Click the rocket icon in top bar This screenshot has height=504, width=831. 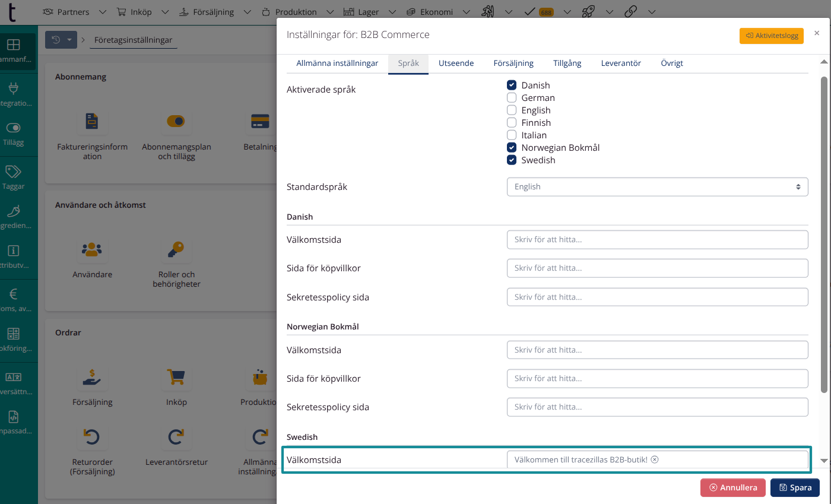click(588, 11)
